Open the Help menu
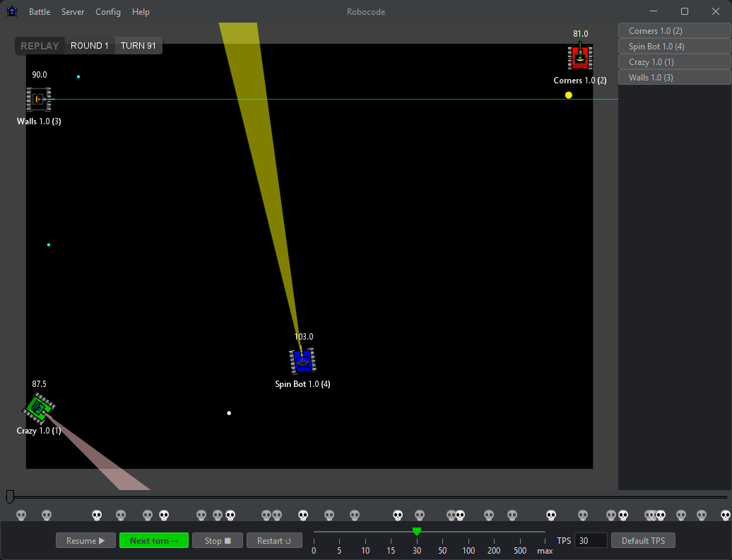732x560 pixels. 141,12
